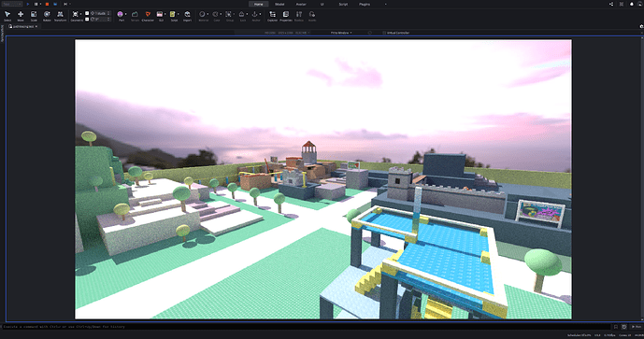Image resolution: width=644 pixels, height=339 pixels.
Task: Open the test mode dropdown
Action: 11,4
